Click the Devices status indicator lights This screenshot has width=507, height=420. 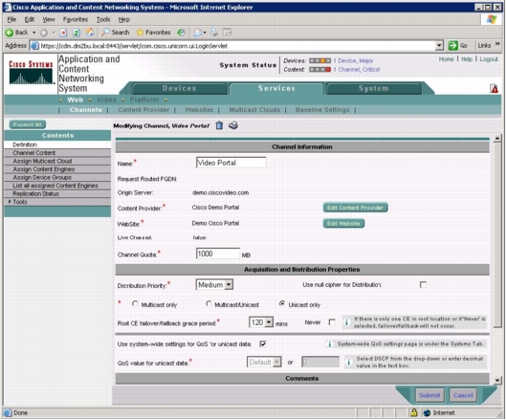(x=320, y=61)
